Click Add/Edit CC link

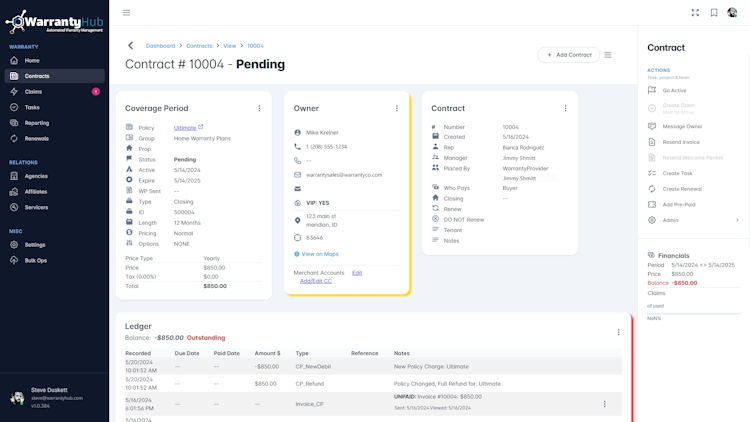pos(316,281)
